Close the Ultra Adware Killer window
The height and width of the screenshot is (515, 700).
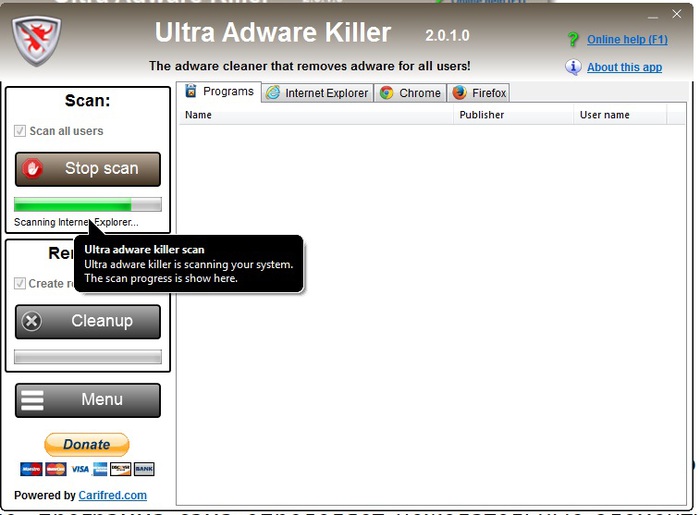coord(677,14)
